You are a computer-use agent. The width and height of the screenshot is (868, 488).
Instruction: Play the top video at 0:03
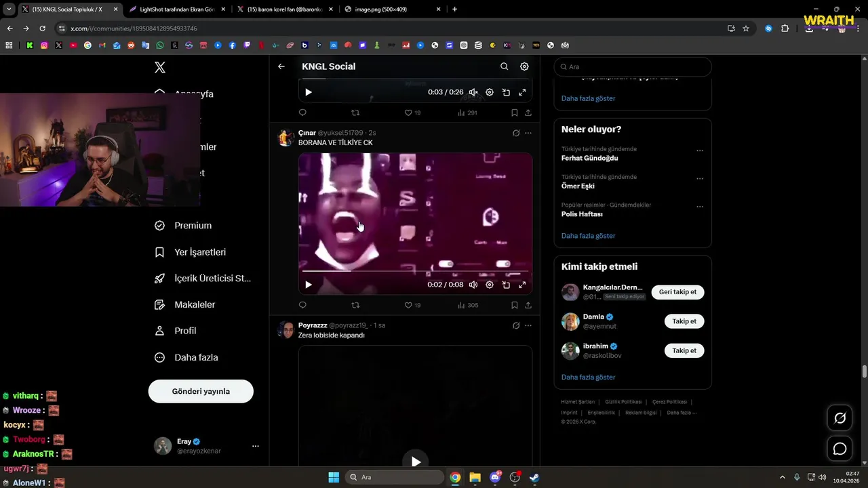point(309,92)
